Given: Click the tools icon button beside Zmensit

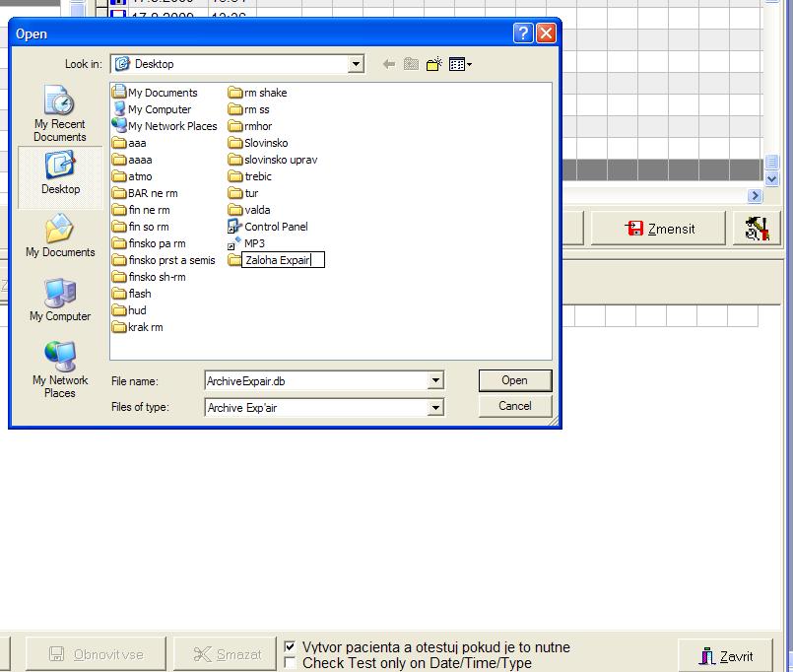Looking at the screenshot, I should click(x=757, y=229).
